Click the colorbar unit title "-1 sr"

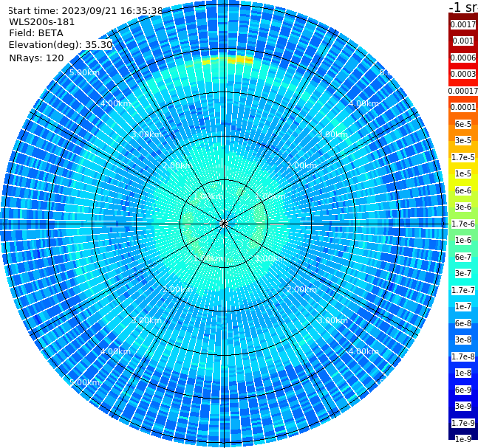[x=463, y=7]
